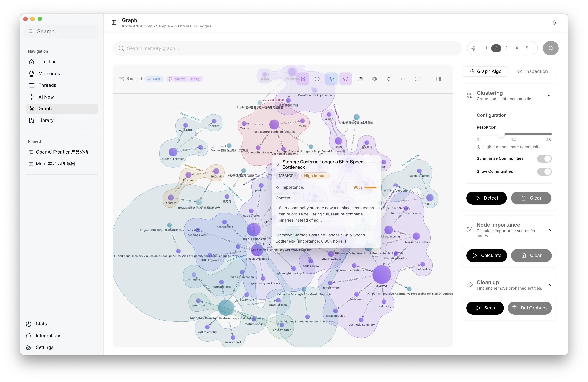The image size is (588, 382).
Task: Turn on Show Communities
Action: coord(544,172)
